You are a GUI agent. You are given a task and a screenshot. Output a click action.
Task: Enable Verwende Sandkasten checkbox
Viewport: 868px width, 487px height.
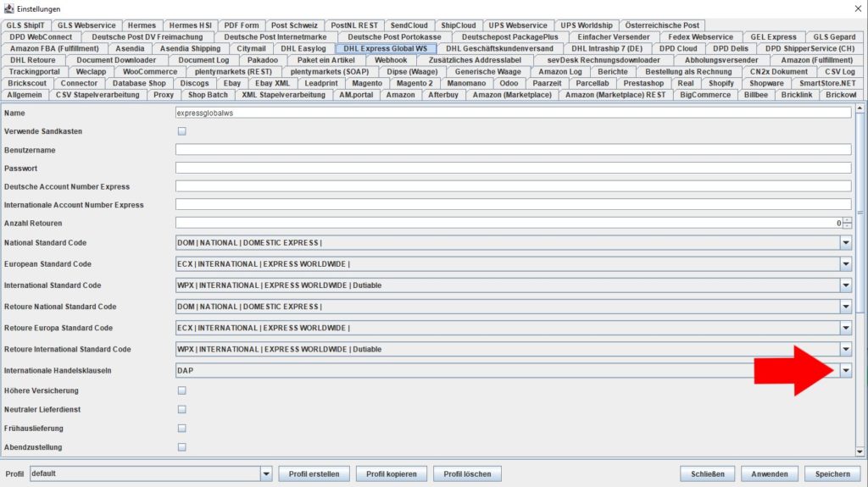[x=181, y=131]
